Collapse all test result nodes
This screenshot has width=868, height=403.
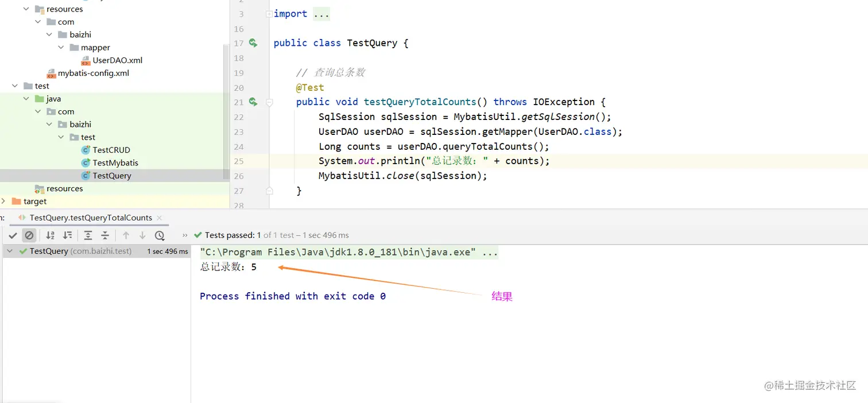[x=105, y=235]
